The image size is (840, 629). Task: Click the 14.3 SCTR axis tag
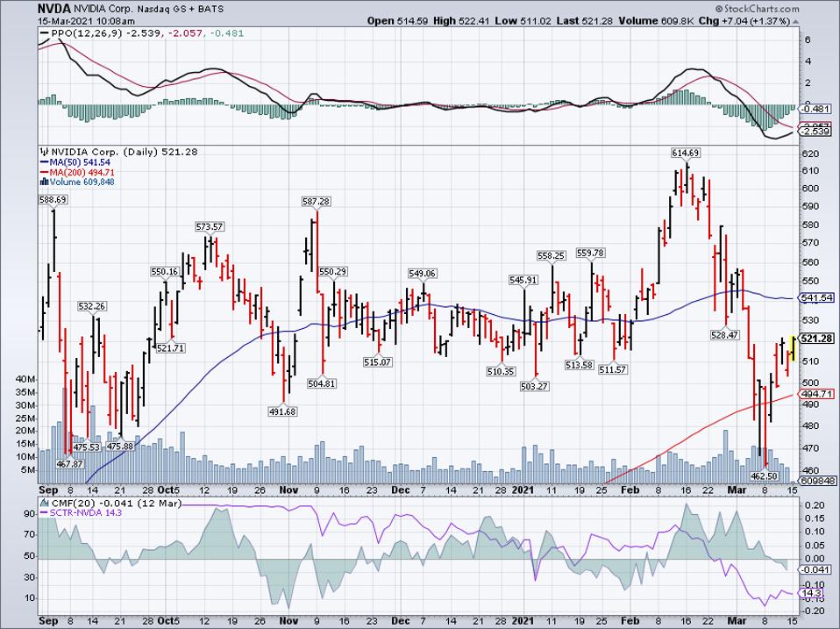[x=810, y=593]
